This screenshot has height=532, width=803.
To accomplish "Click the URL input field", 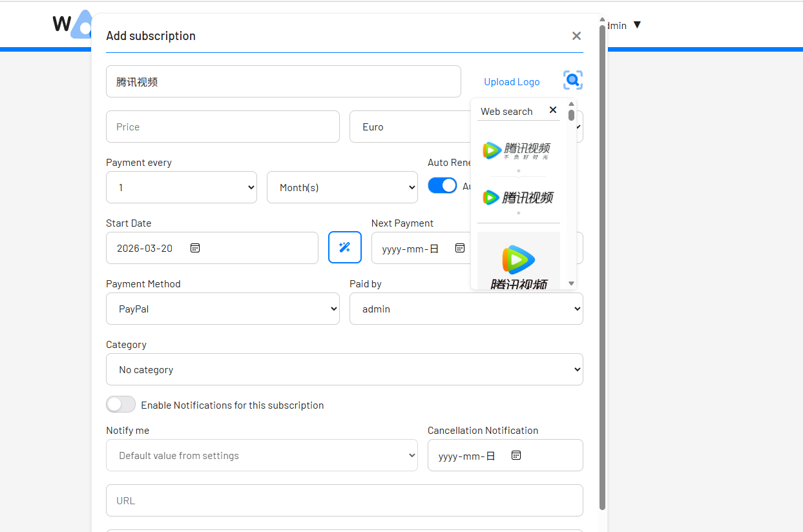I will 344,500.
